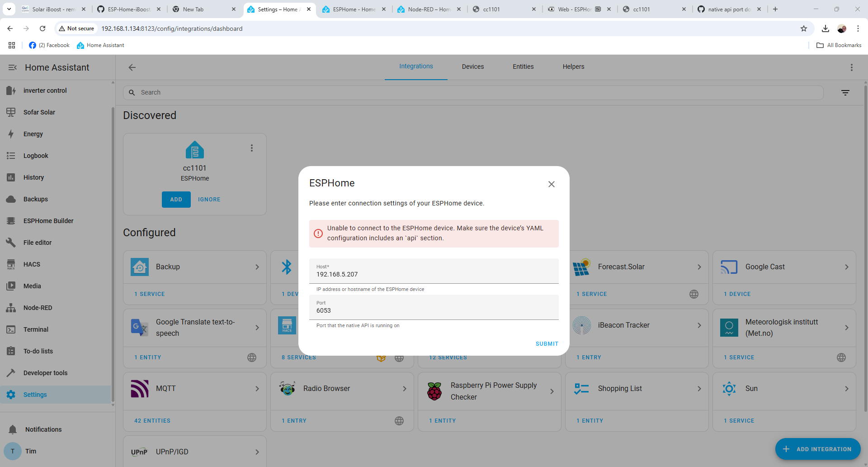Open Settings in sidebar

point(55,395)
